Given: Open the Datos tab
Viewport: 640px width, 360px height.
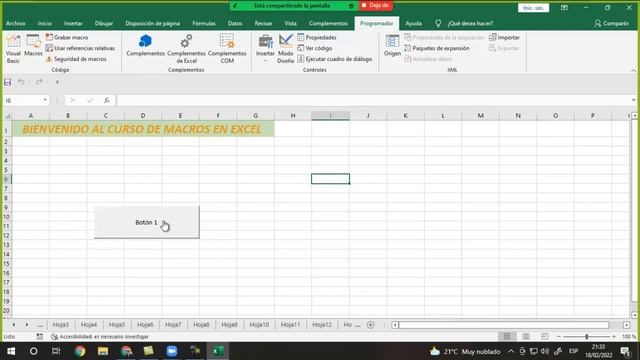Looking at the screenshot, I should (235, 24).
